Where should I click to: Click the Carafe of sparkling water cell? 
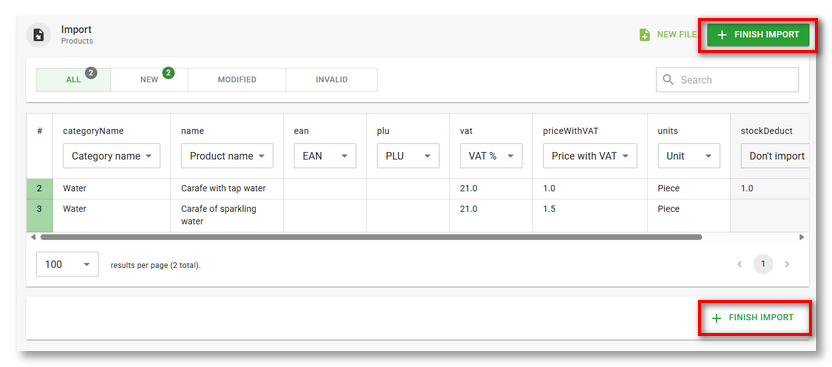[x=227, y=215]
